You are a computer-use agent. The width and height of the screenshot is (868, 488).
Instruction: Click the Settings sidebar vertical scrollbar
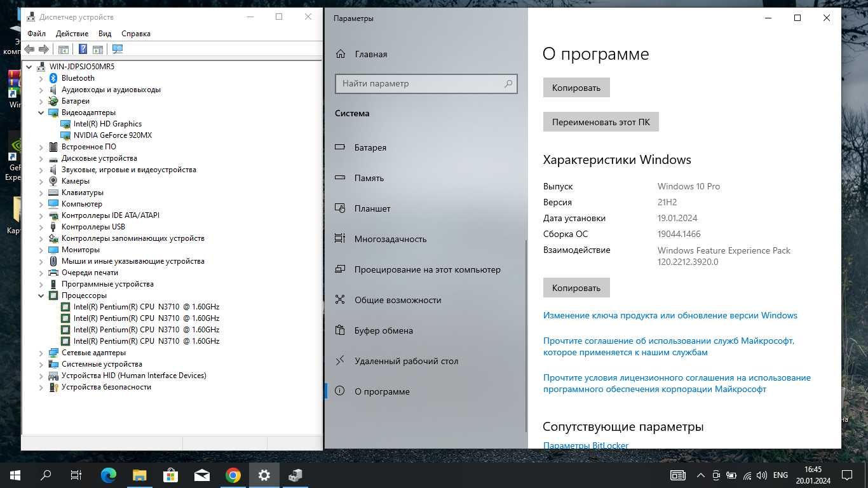527,335
